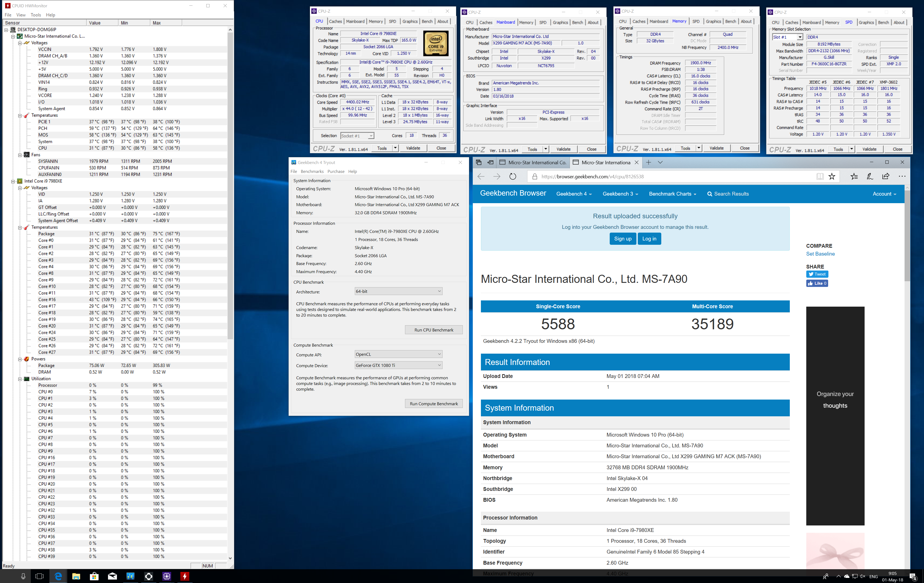This screenshot has height=583, width=924.
Task: Collapse the Micro-Star International tree node
Action: coord(13,36)
